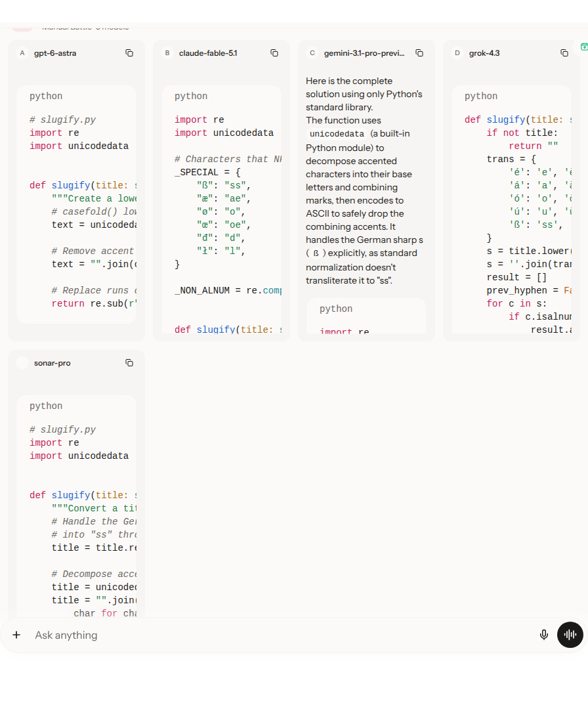
Task: Click '"æ": "ae",' line in claude code
Action: (224, 198)
